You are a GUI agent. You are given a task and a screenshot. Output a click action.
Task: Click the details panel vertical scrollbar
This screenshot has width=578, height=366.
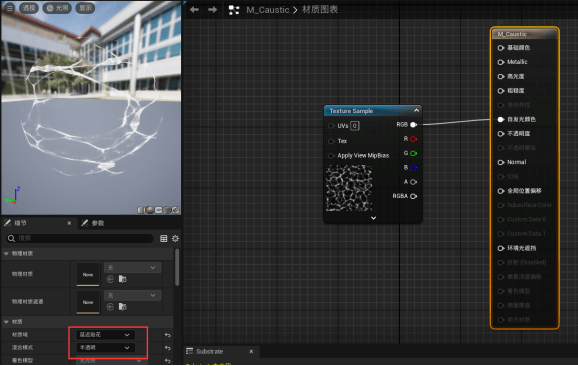click(x=177, y=268)
